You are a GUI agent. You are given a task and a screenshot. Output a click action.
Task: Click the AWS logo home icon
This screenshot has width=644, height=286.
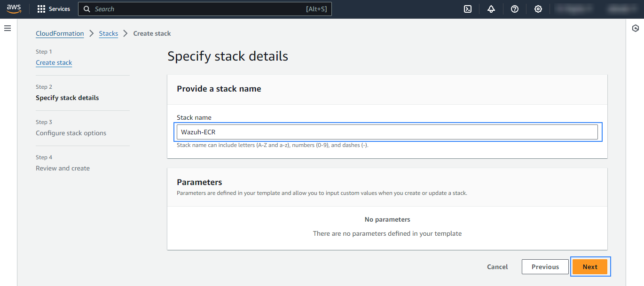pos(14,9)
